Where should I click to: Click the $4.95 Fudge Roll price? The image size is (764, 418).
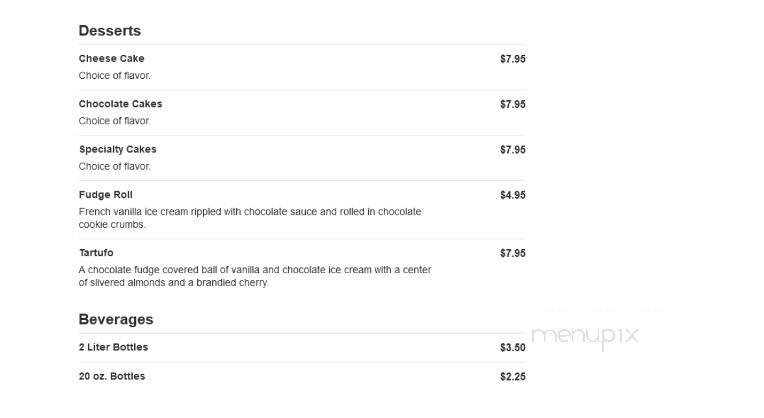[512, 195]
